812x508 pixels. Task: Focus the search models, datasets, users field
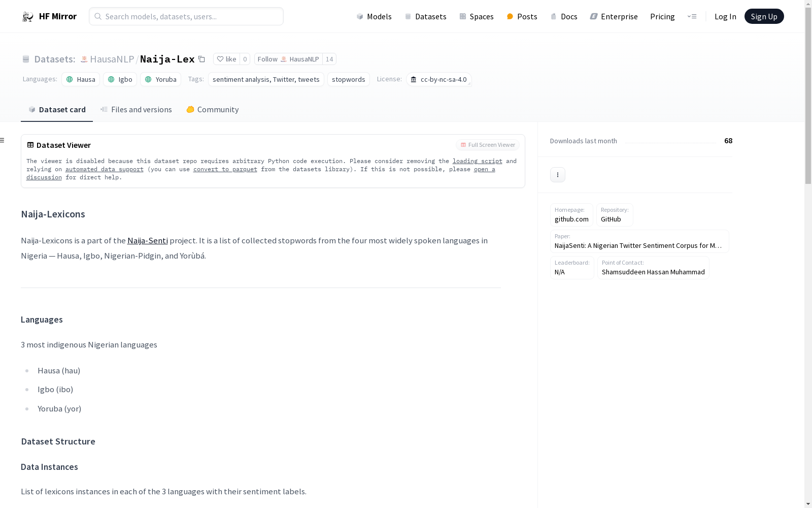pyautogui.click(x=186, y=16)
